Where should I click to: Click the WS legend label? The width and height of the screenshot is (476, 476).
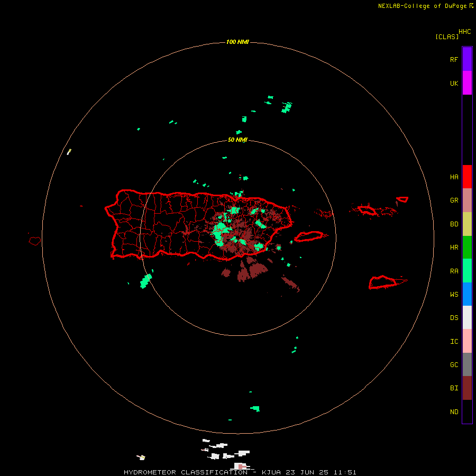454,295
